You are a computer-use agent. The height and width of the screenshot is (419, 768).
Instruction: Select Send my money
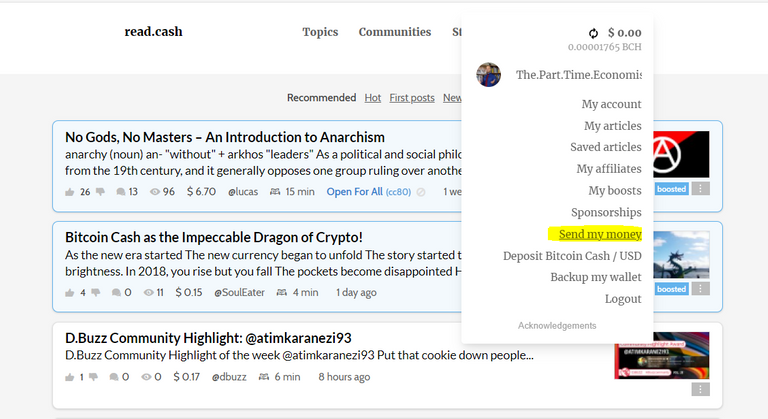600,234
